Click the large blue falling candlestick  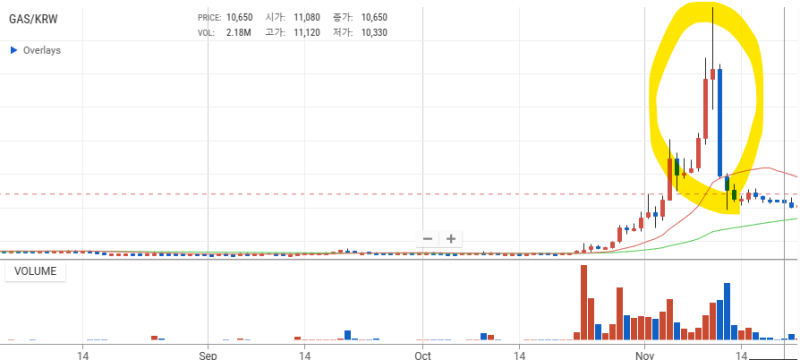click(x=720, y=122)
